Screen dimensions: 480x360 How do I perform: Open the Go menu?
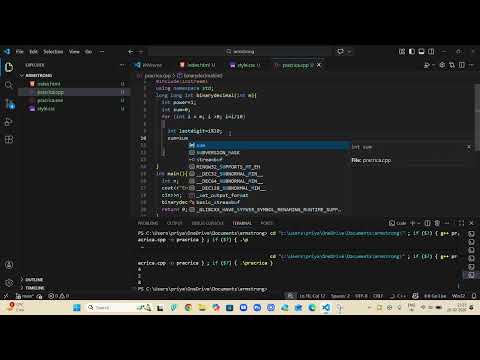click(x=88, y=52)
